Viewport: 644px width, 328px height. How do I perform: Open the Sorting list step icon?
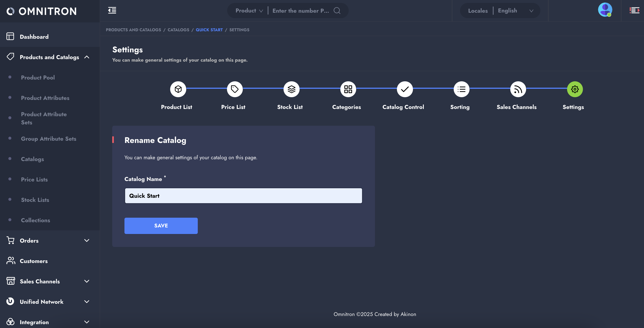[x=461, y=89]
